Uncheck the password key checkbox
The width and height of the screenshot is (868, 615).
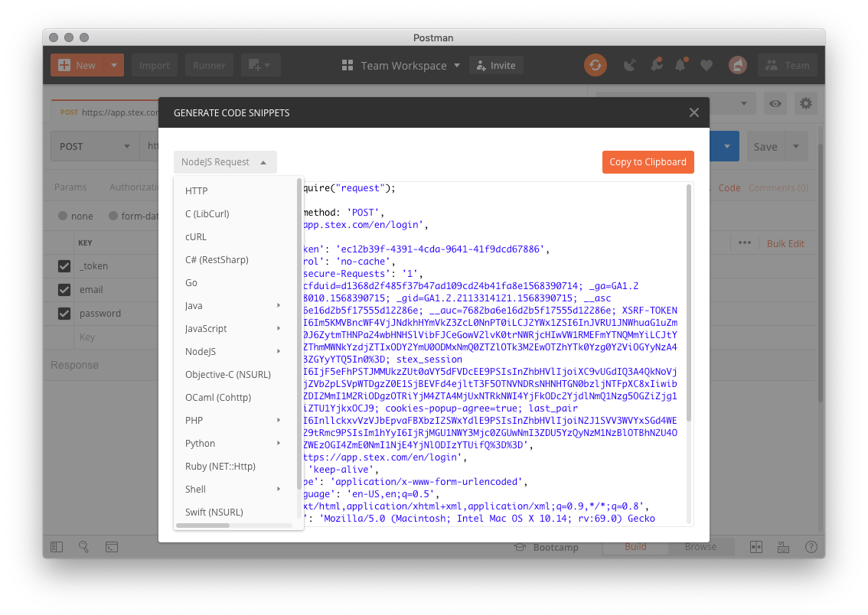[64, 314]
